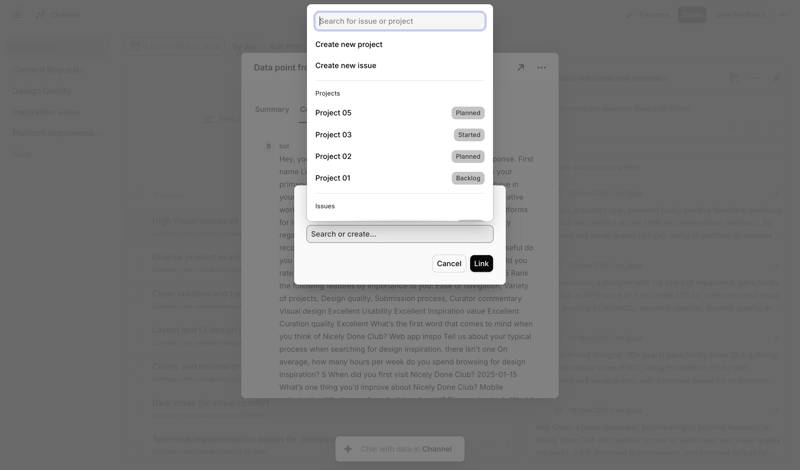Screen dimensions: 800x470
Task: Switch to the Summary tab
Action: 271,109
